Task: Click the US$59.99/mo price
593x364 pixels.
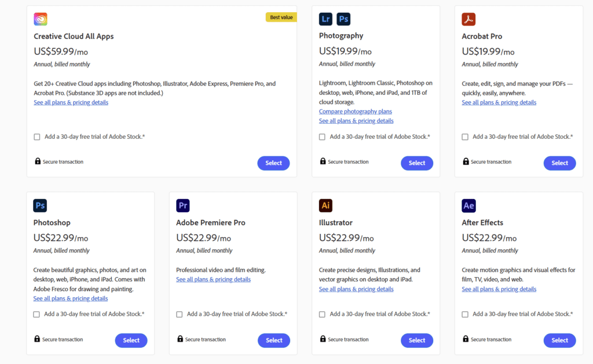Action: 61,52
